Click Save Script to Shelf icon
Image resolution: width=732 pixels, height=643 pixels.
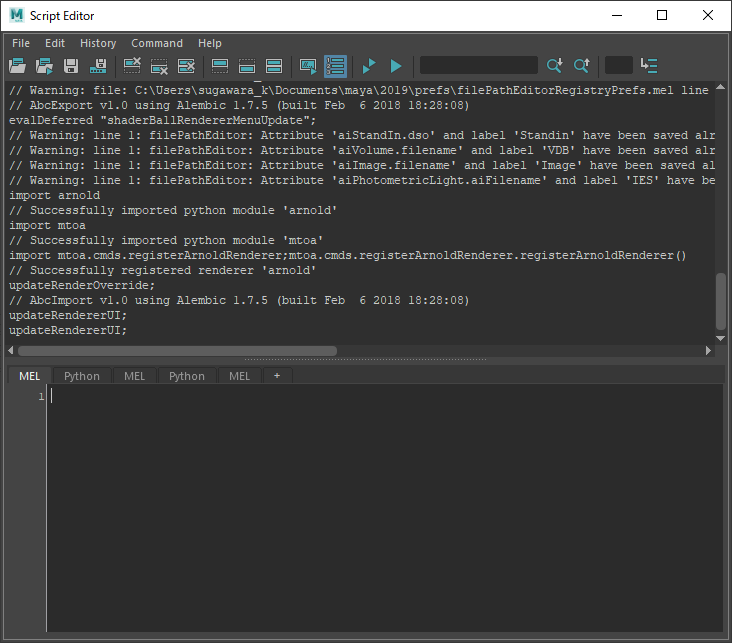(98, 66)
